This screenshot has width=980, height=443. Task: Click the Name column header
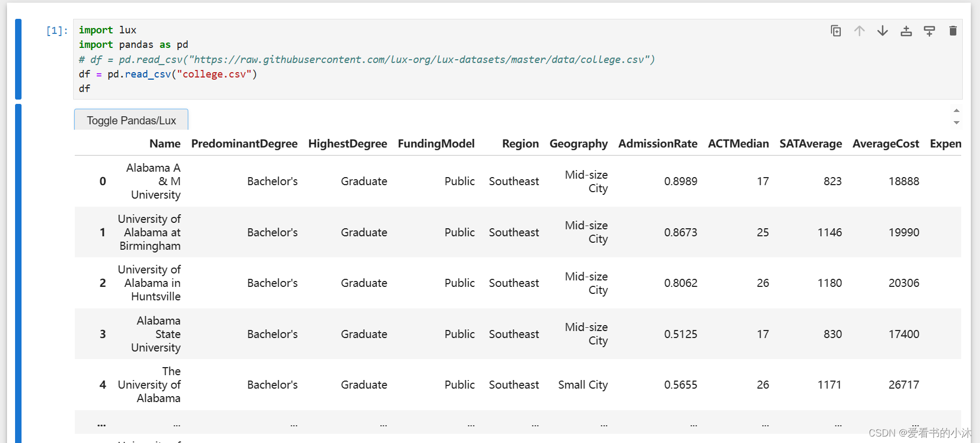[165, 144]
